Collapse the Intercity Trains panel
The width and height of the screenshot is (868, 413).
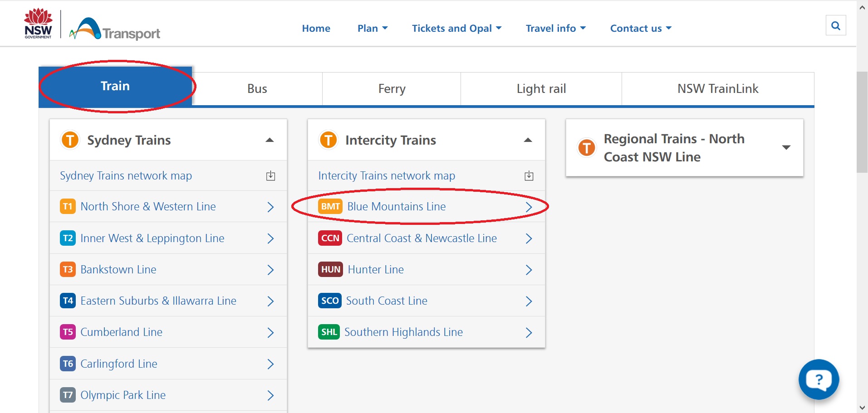click(x=528, y=140)
